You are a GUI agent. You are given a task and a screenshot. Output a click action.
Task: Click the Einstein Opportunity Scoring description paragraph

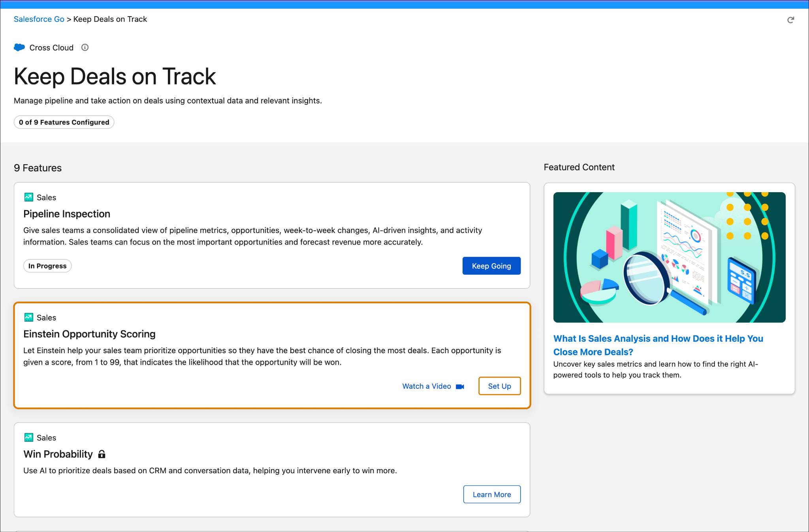(x=262, y=356)
